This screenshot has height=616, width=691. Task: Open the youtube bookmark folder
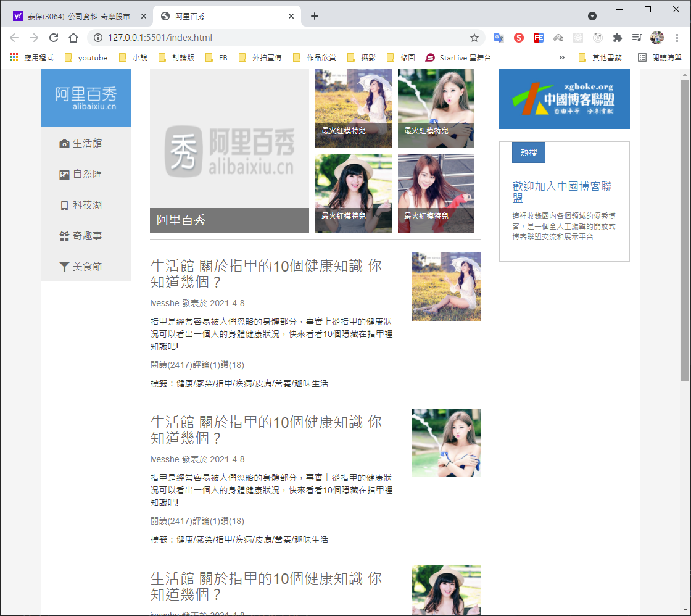click(x=86, y=58)
